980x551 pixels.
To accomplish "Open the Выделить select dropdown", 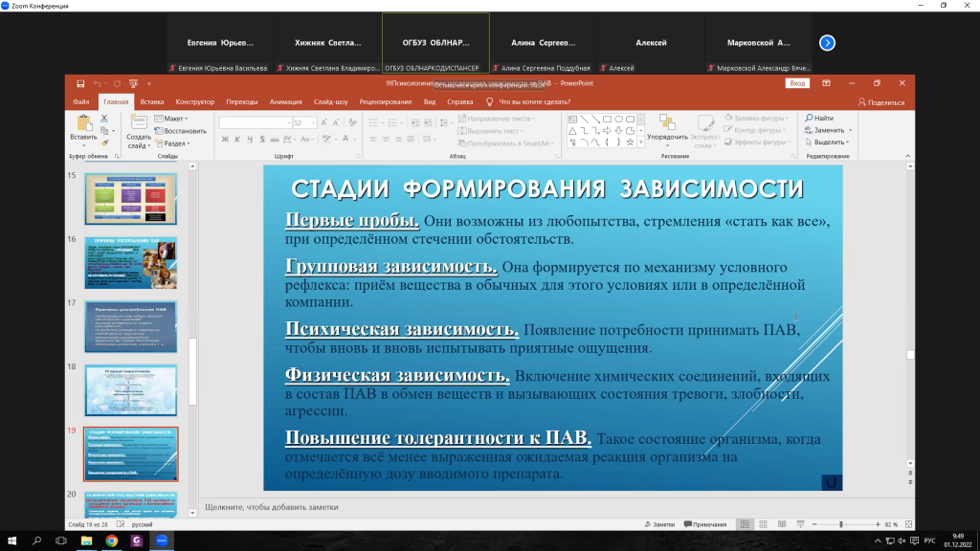I will [828, 143].
